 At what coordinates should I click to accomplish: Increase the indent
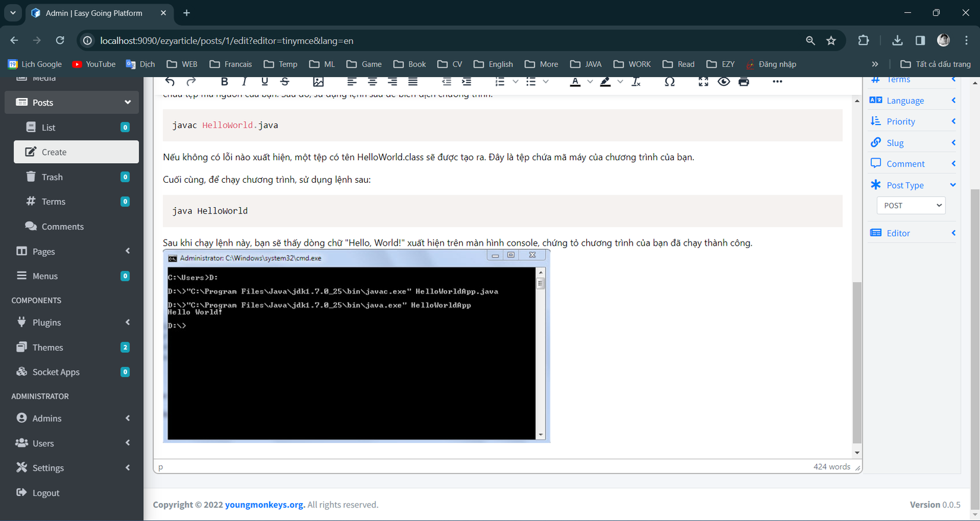tap(467, 81)
